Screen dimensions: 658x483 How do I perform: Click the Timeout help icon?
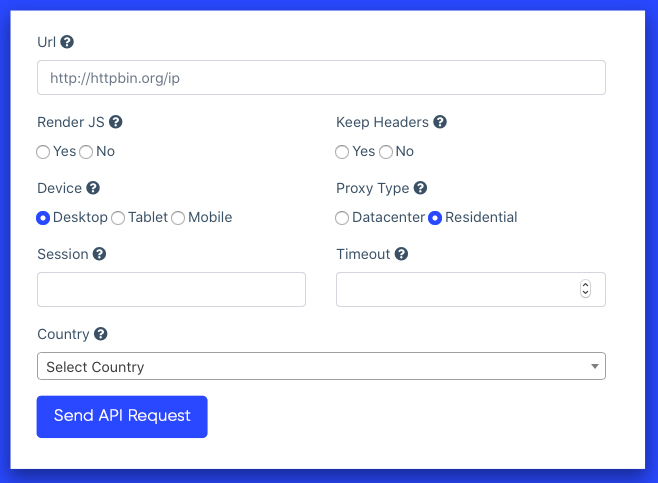(x=401, y=254)
